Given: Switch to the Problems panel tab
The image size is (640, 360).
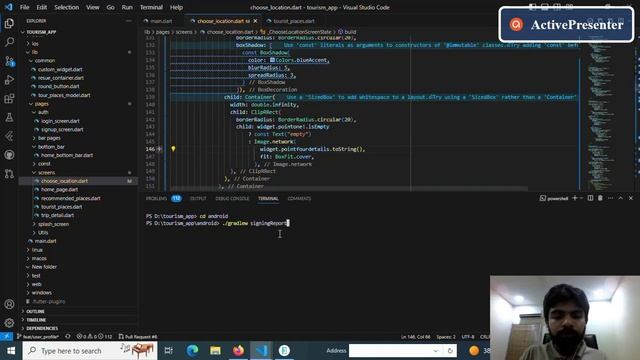Looking at the screenshot, I should [163, 198].
